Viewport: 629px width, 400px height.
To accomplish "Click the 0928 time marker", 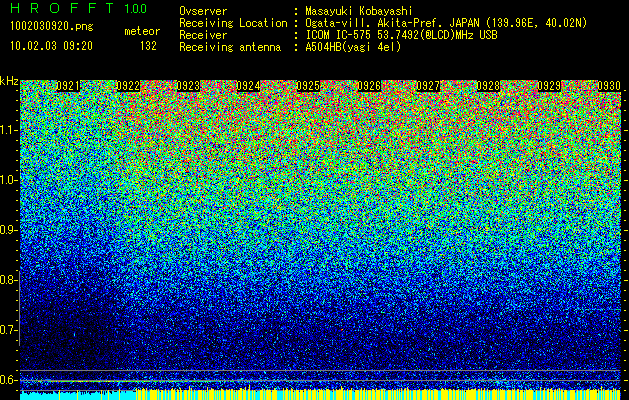I will pyautogui.click(x=489, y=86).
